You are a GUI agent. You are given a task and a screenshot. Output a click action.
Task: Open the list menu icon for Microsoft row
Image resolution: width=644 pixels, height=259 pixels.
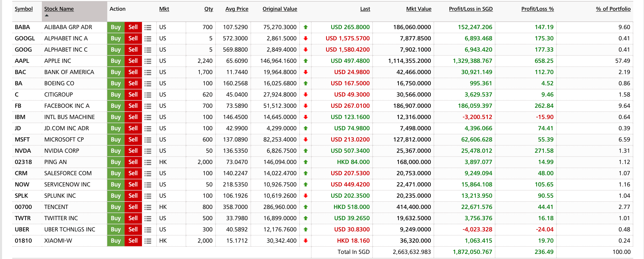[x=148, y=140]
